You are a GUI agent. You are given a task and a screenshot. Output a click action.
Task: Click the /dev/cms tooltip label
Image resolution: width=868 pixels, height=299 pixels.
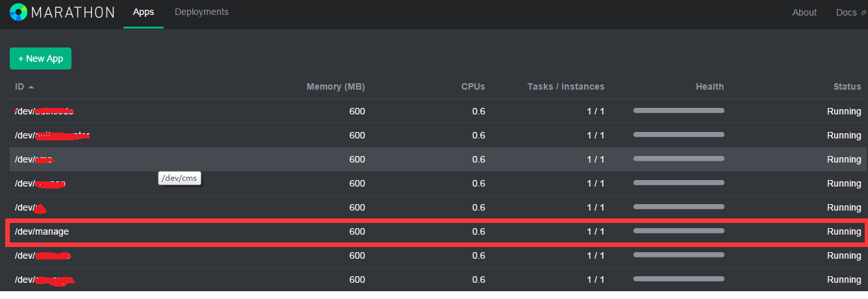(x=179, y=179)
